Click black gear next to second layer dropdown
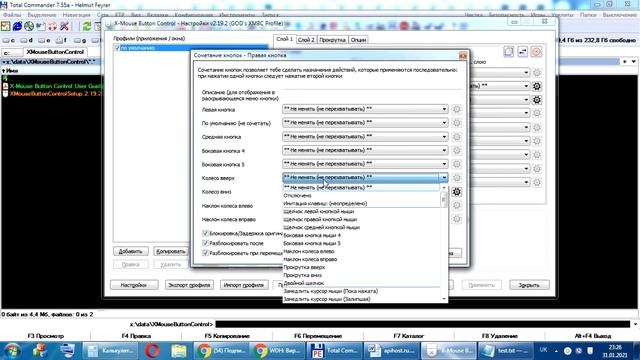This screenshot has width=640, height=360. click(537, 86)
